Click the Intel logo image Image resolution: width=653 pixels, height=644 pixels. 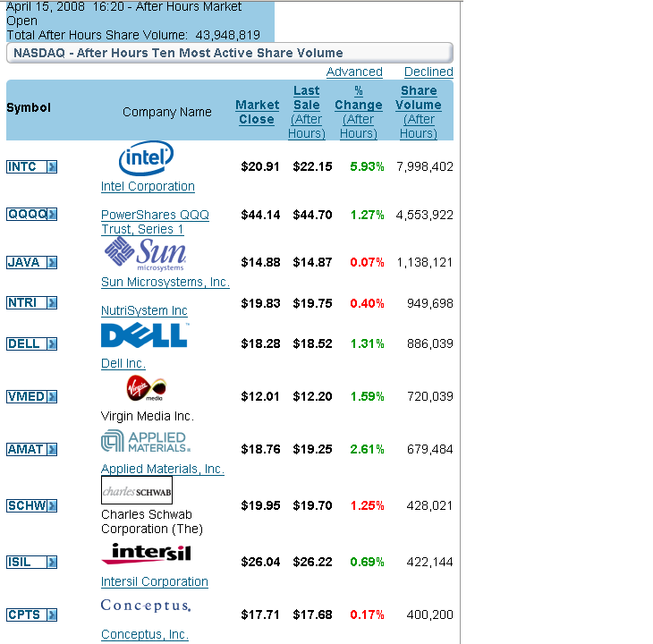pyautogui.click(x=146, y=158)
